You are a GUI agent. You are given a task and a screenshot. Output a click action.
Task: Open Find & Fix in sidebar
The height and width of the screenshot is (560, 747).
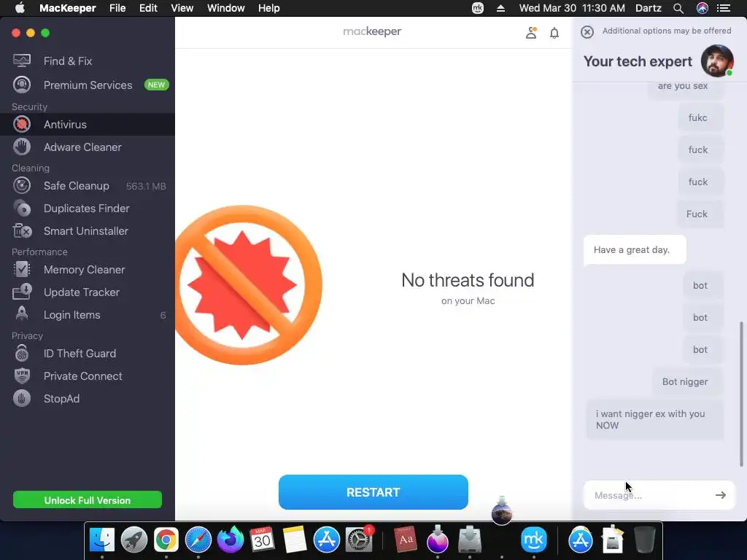pyautogui.click(x=88, y=61)
